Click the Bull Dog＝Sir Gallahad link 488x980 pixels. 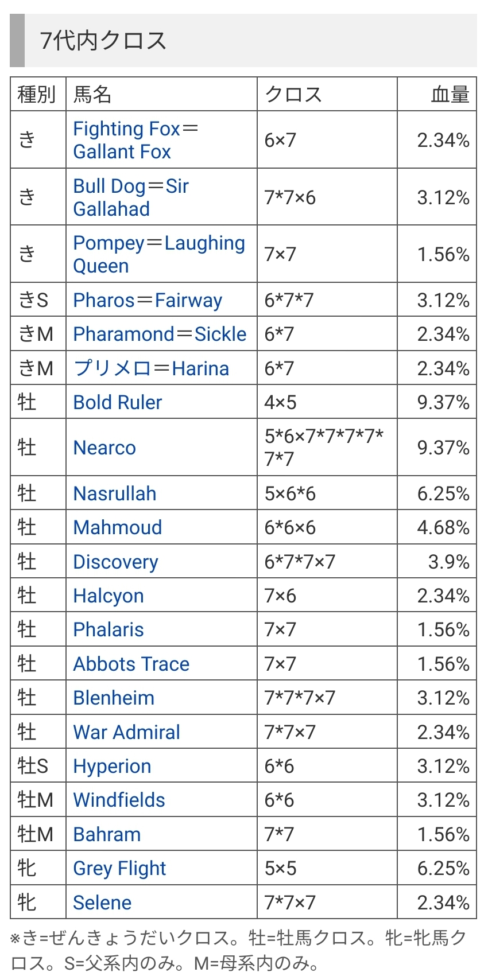pos(131,197)
